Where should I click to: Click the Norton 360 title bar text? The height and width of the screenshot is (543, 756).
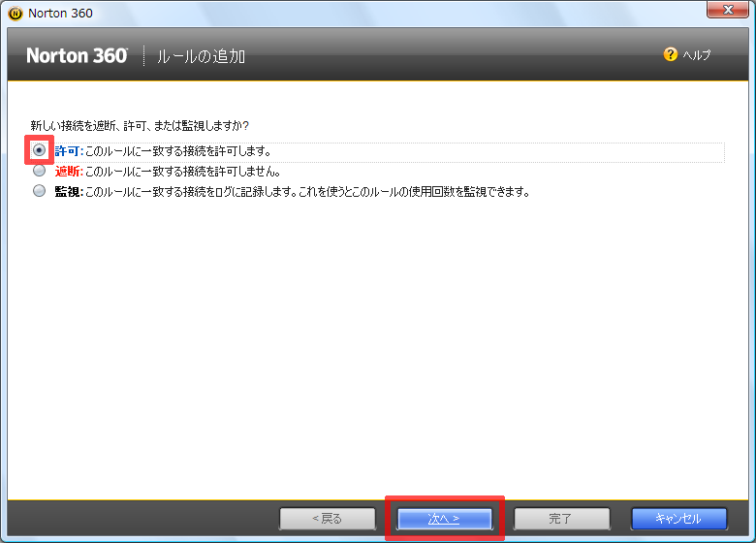[60, 13]
